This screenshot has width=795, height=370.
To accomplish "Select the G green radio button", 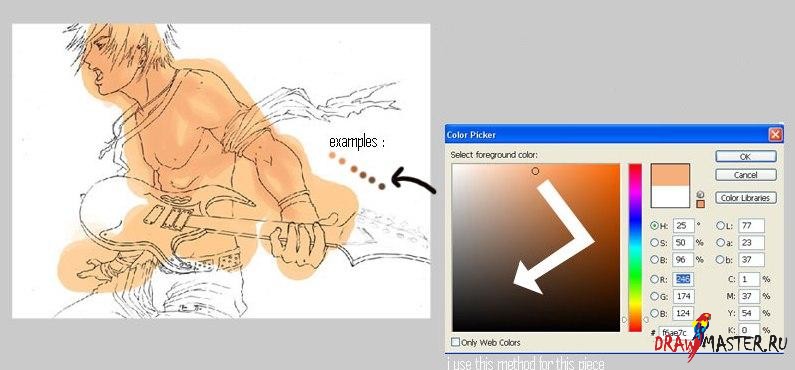I will [x=655, y=296].
